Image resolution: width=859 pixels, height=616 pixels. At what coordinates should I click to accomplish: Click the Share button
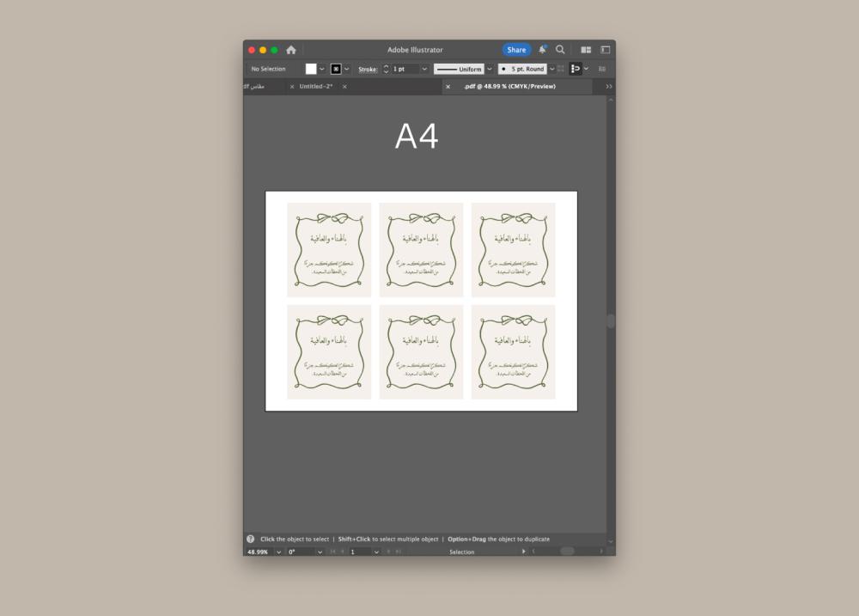[x=516, y=50]
